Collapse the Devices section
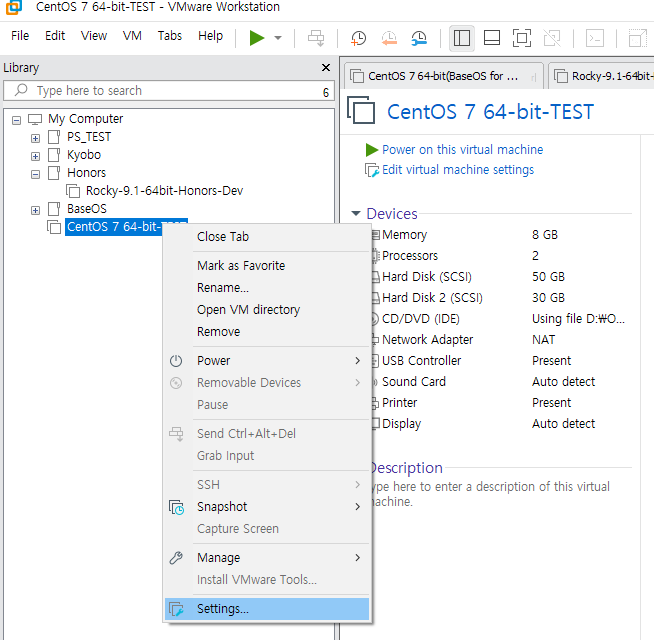Screen dimensions: 654x640 356,214
